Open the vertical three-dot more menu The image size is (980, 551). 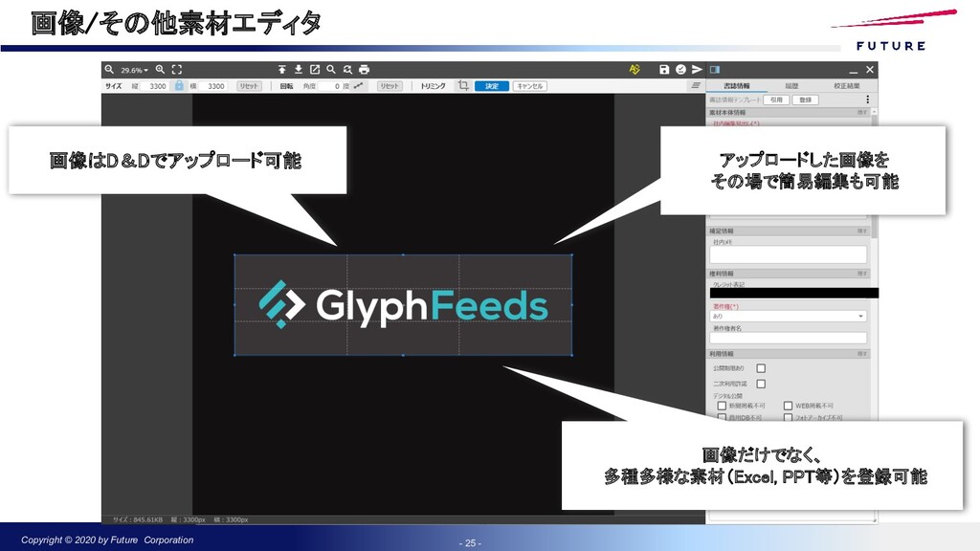(x=867, y=99)
